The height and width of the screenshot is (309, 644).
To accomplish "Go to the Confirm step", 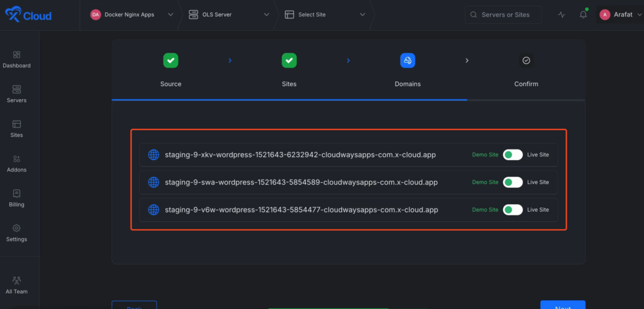I will click(x=526, y=69).
